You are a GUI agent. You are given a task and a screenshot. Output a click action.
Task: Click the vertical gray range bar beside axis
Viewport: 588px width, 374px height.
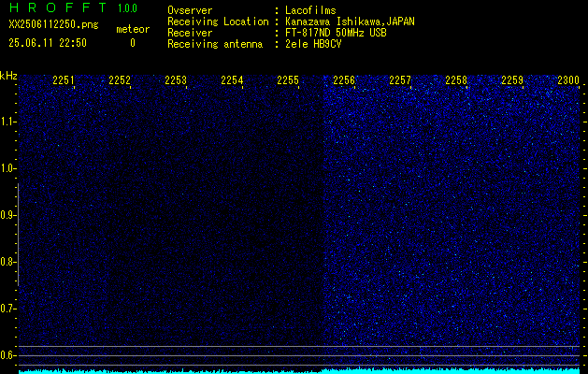[x=18, y=235]
